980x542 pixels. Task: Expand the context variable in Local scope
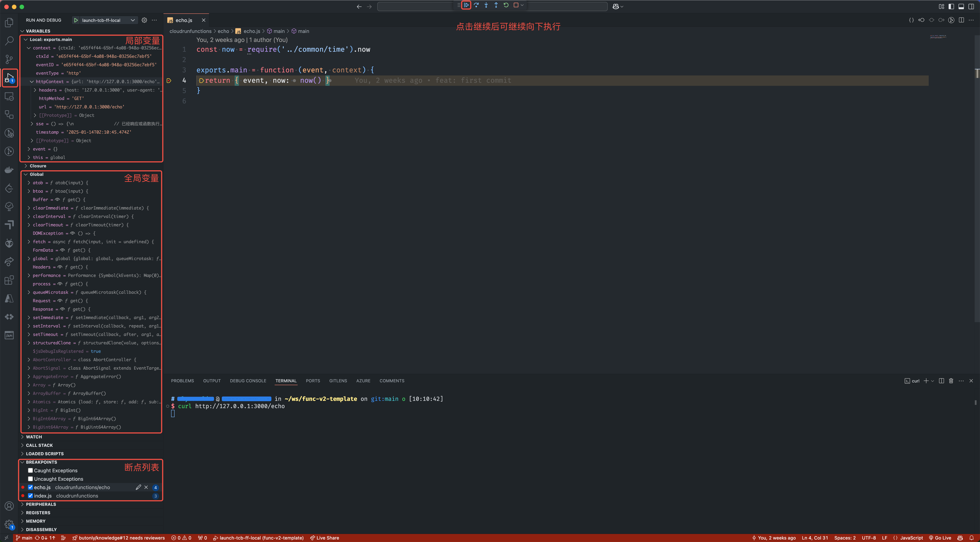(x=28, y=48)
